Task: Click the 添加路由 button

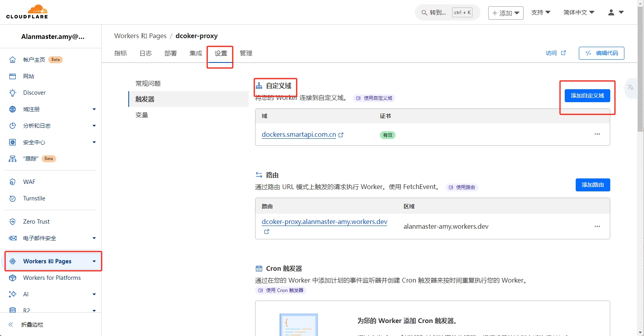Action: [593, 185]
